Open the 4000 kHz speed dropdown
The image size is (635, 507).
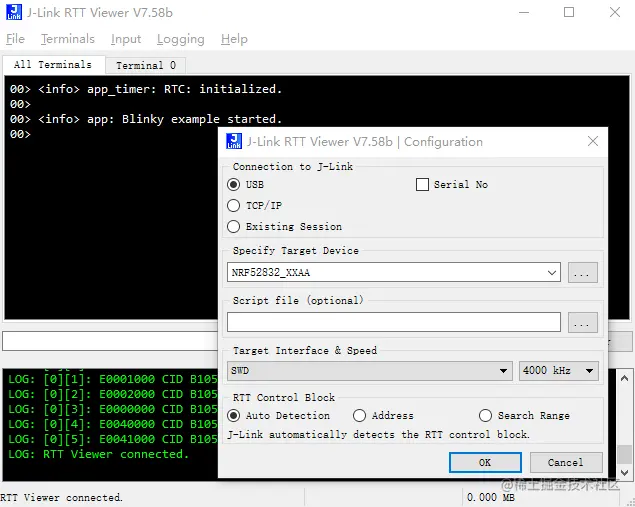558,371
